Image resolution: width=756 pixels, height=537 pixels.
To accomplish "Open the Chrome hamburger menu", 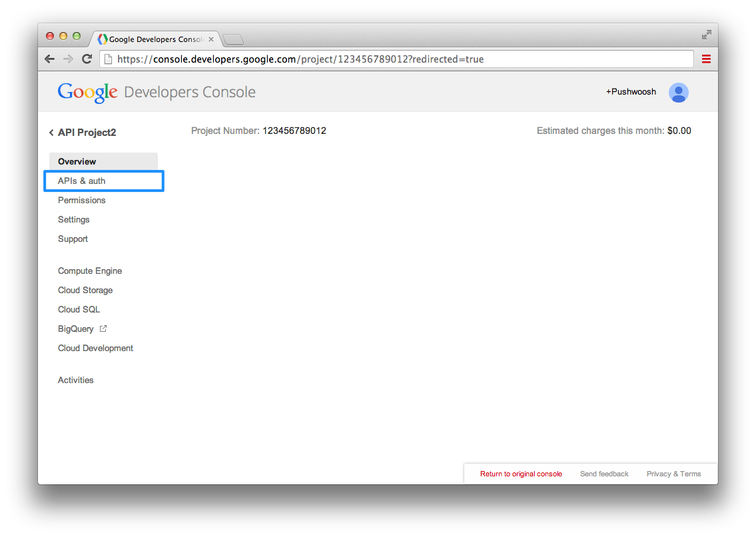I will (706, 59).
